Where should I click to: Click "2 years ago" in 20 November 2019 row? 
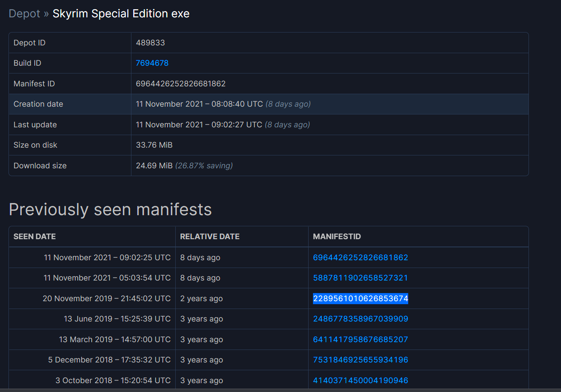point(202,299)
